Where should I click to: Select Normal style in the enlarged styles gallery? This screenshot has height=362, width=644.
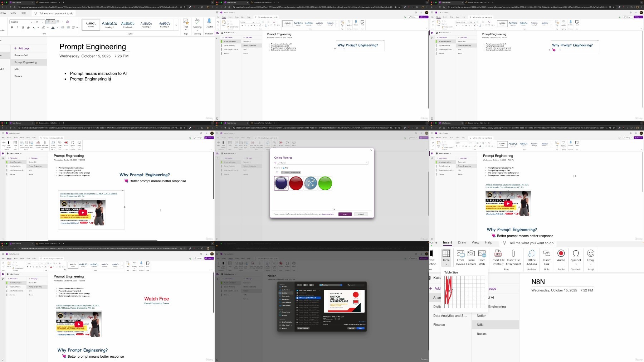tap(91, 25)
